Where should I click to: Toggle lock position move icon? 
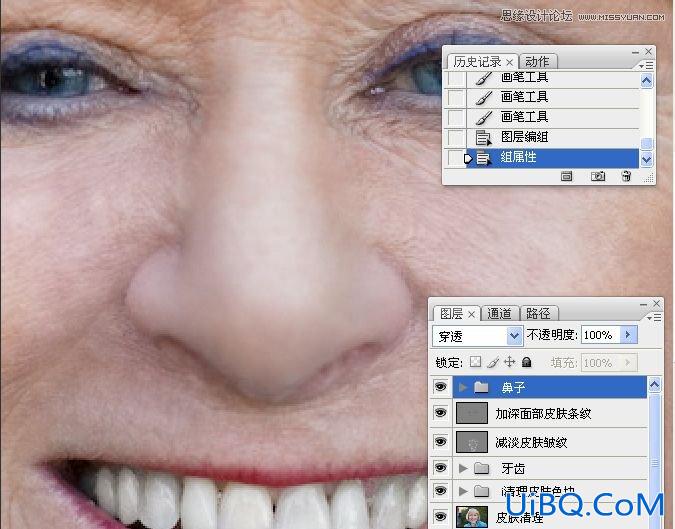click(509, 362)
